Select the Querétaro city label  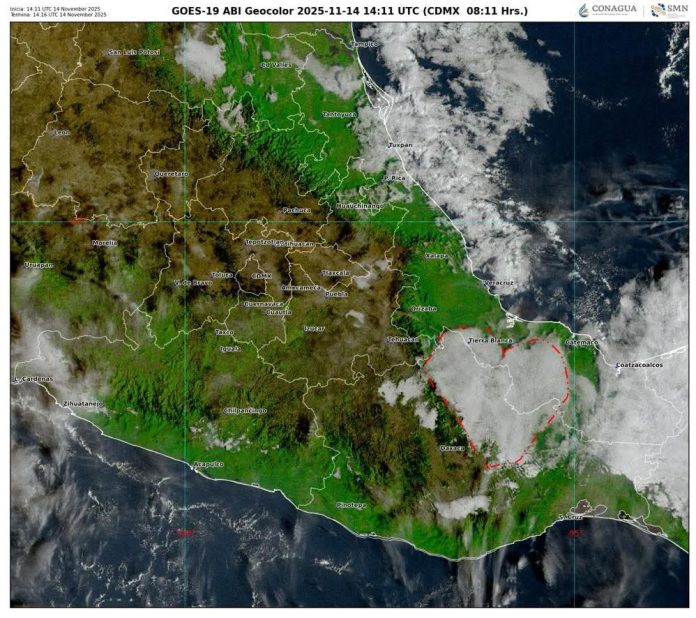(x=170, y=173)
